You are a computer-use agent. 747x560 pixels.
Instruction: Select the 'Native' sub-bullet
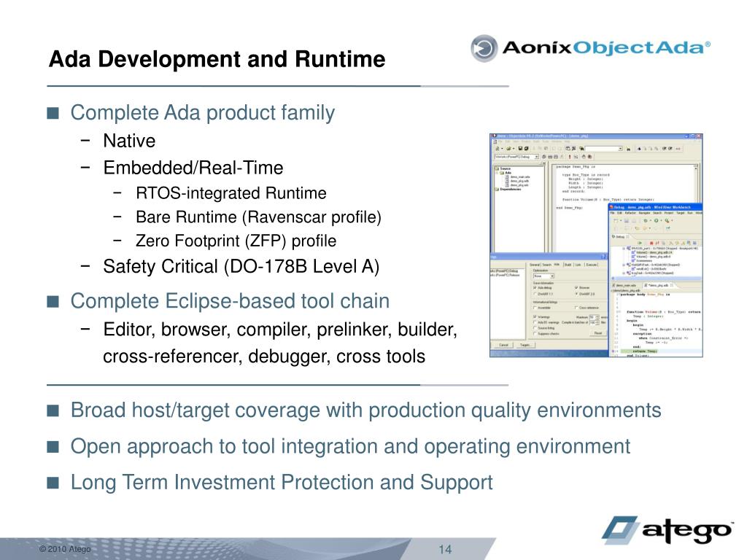tap(129, 141)
